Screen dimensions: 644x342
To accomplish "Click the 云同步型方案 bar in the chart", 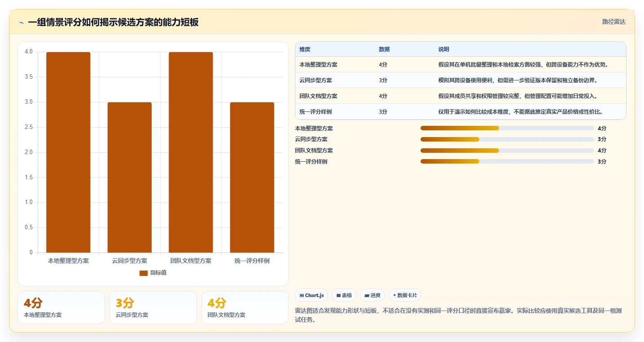I will (130, 178).
